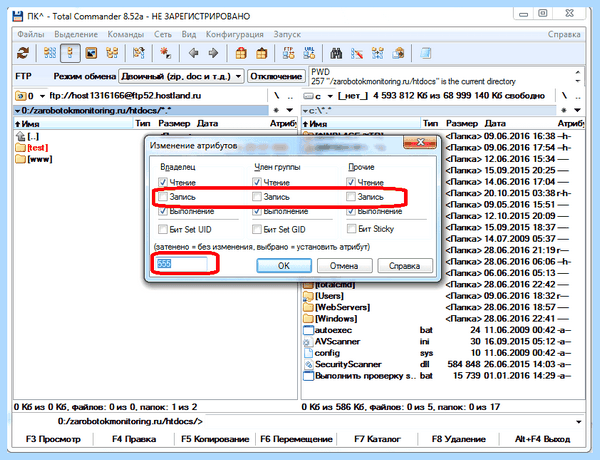Tick the Бит Set GID checkbox
Viewport: 600px width, 460px height.
257,229
